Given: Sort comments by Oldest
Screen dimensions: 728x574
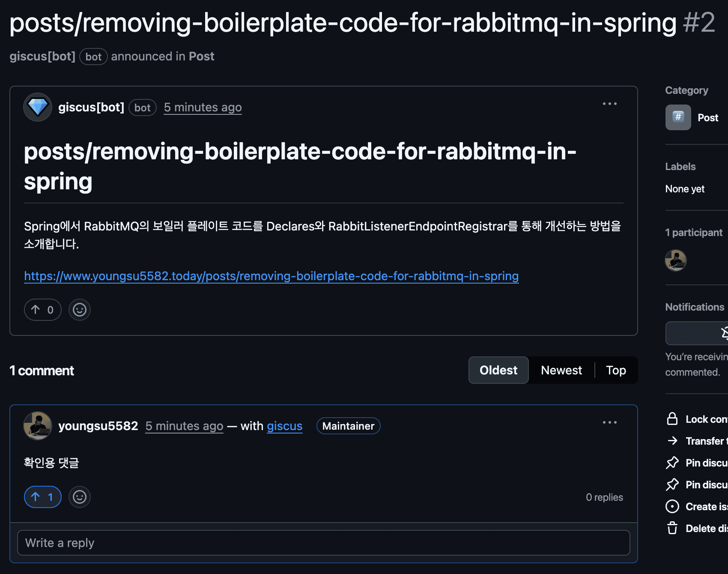Looking at the screenshot, I should point(498,370).
